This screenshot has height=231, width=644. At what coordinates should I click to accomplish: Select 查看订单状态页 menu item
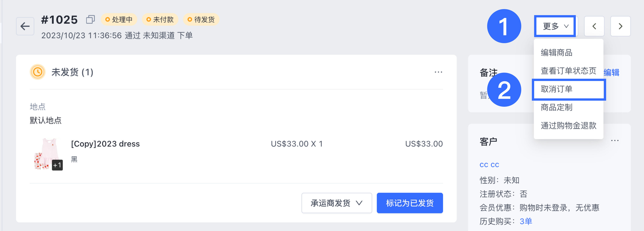click(568, 71)
